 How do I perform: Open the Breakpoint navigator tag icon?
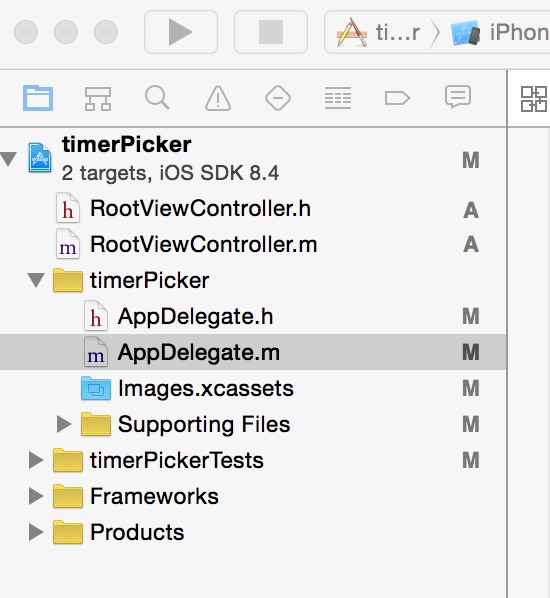[397, 98]
